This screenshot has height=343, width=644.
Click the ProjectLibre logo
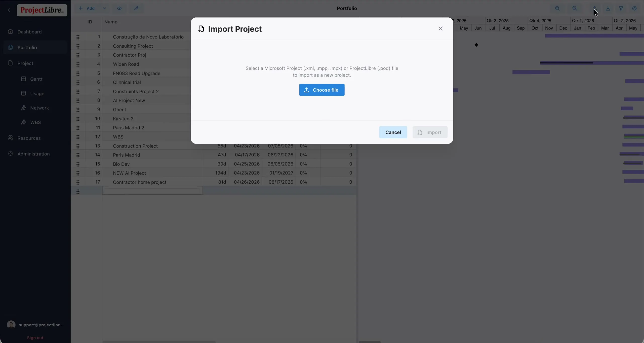[42, 10]
